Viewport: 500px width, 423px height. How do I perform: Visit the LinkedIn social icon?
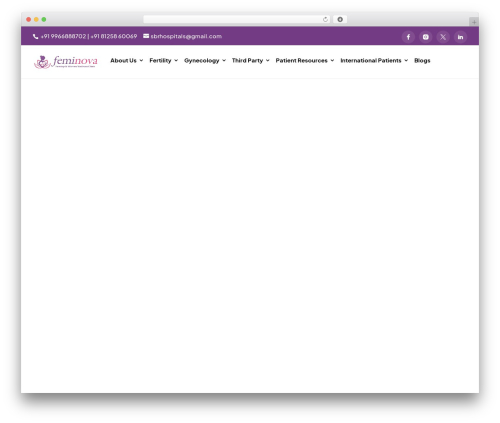tap(460, 37)
